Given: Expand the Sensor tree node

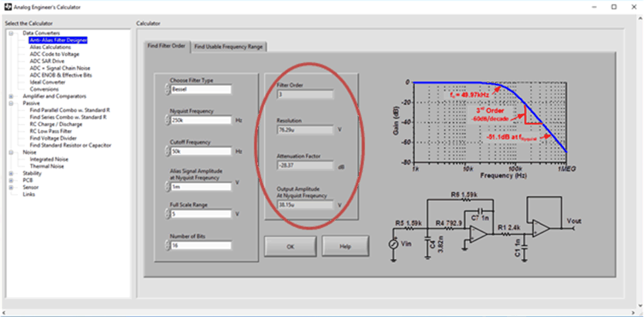Looking at the screenshot, I should point(11,187).
